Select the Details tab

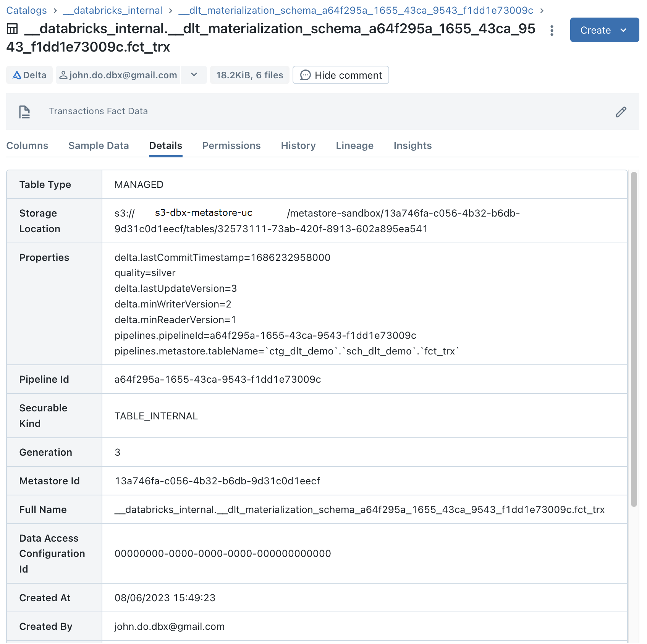[x=165, y=146]
